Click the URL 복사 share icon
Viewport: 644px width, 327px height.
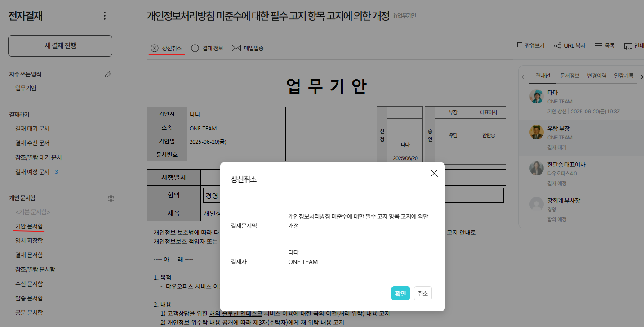pyautogui.click(x=558, y=46)
